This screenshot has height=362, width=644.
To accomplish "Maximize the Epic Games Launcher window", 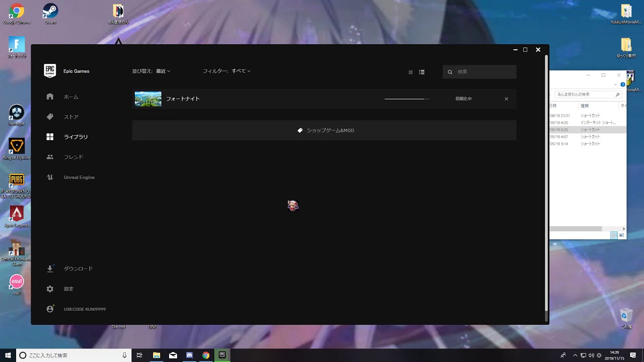I will (525, 50).
